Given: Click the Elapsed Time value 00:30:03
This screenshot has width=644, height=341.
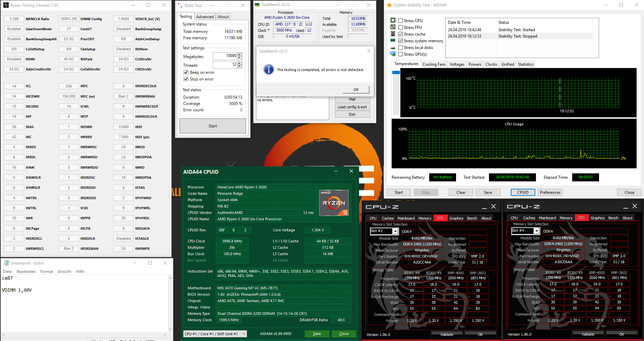Looking at the screenshot, I should pos(585,177).
